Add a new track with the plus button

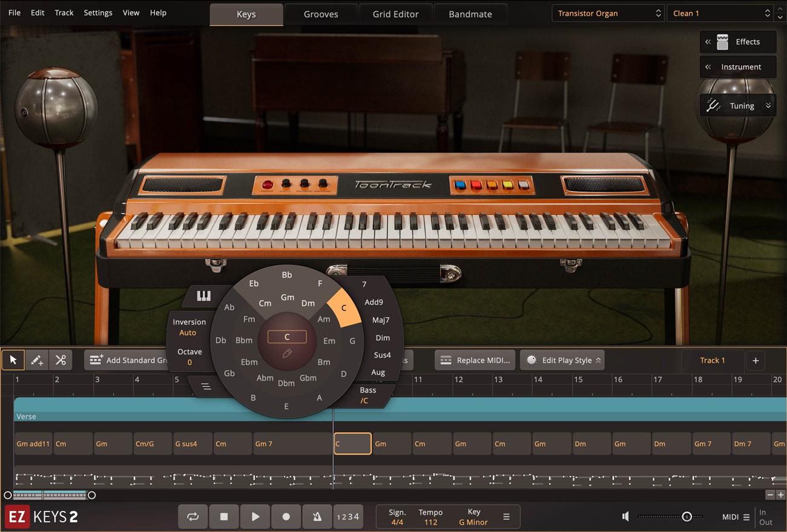tap(756, 360)
